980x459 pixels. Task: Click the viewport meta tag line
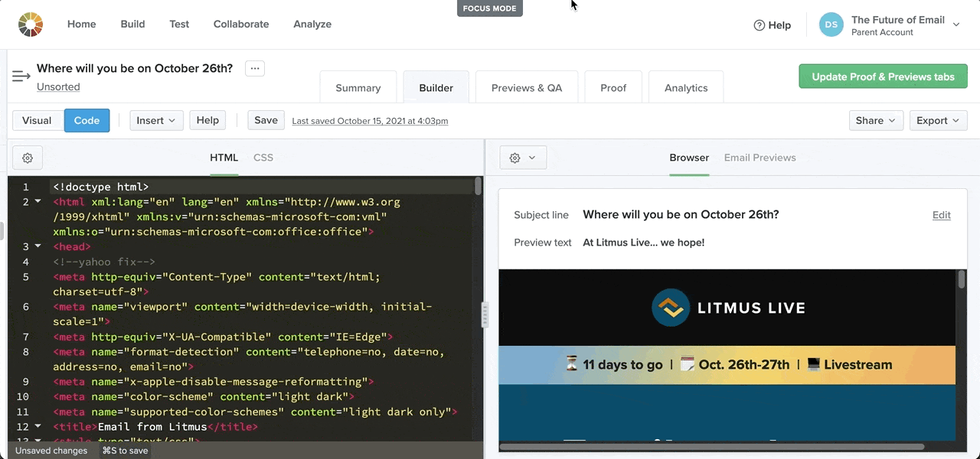243,314
